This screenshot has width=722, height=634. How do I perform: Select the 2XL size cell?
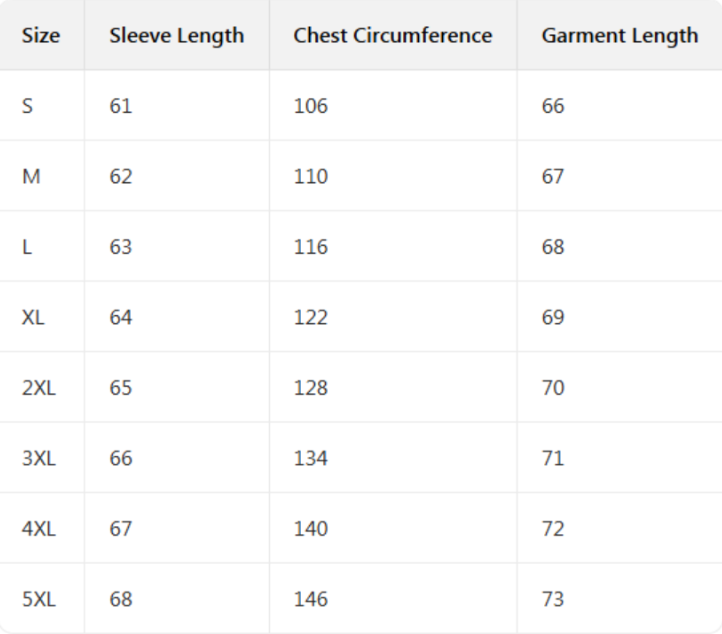38,388
